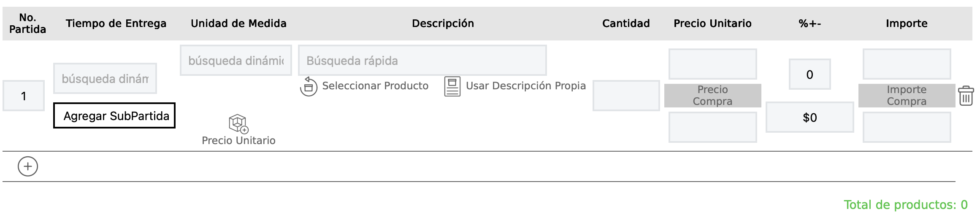This screenshot has width=980, height=214.
Task: Click the top Importe input box
Action: point(907,64)
